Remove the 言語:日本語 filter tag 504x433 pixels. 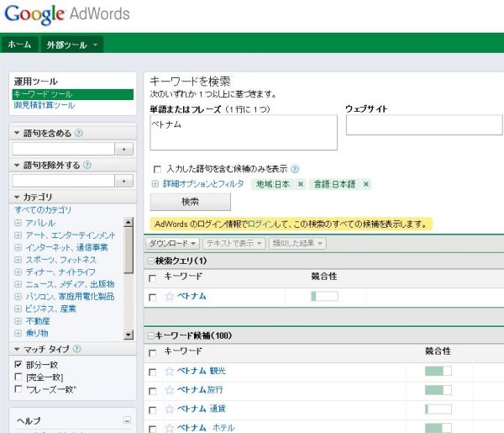(366, 184)
